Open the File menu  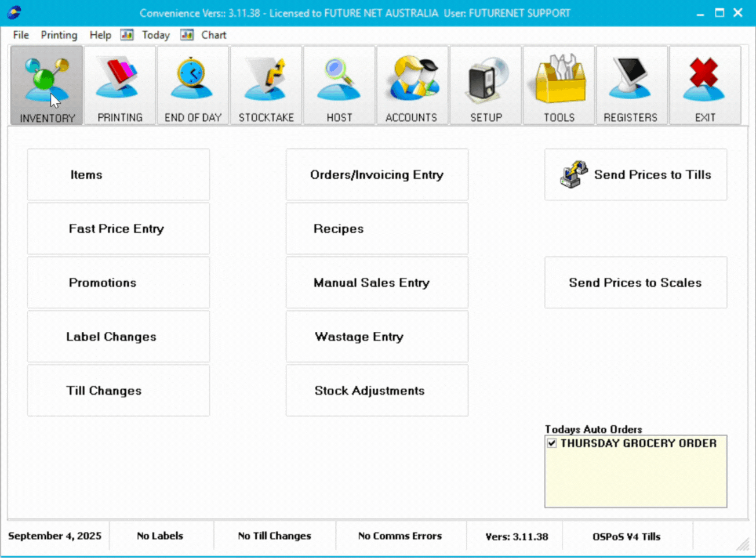21,35
